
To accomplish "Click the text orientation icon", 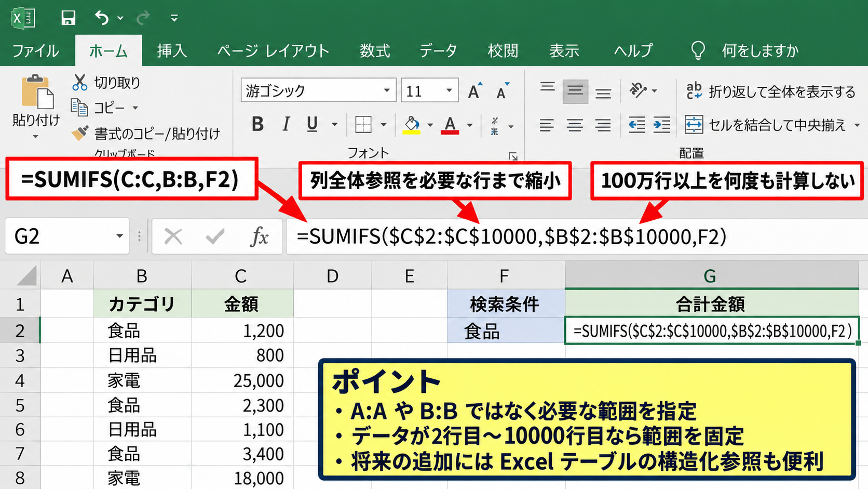I will pos(639,90).
